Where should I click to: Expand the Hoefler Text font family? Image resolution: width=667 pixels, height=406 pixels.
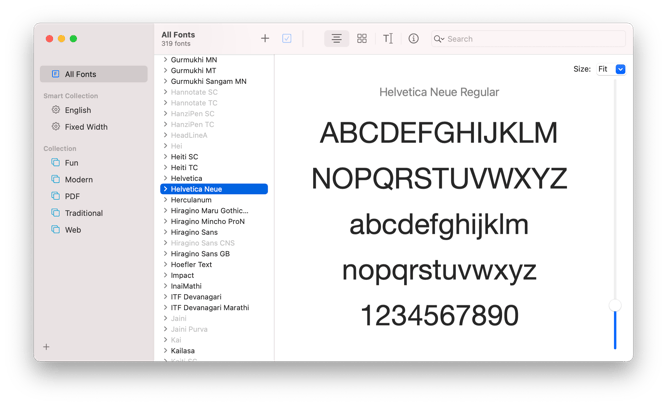point(165,264)
